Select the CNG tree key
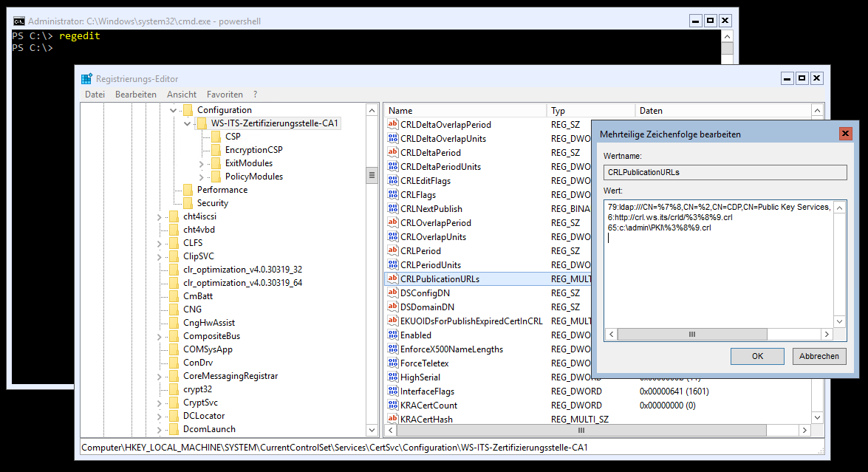 coord(192,309)
